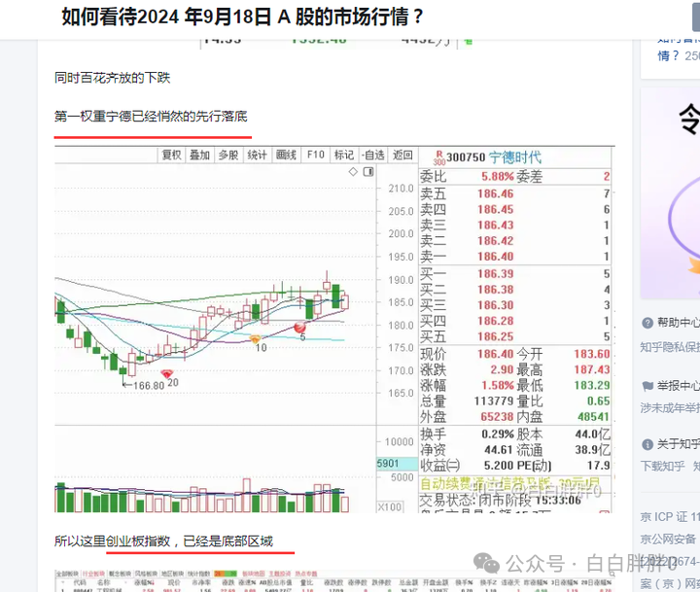Switch to the 全部板块 tab
This screenshot has height=592, width=700.
click(67, 574)
